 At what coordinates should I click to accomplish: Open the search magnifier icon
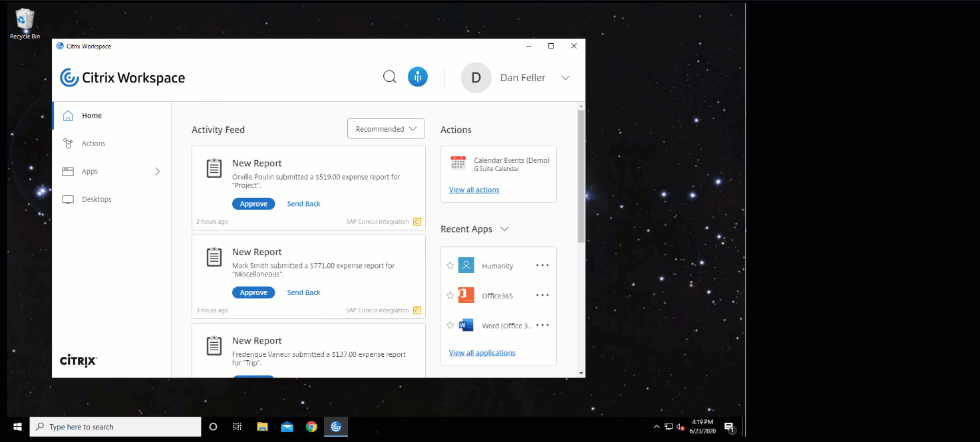click(390, 77)
